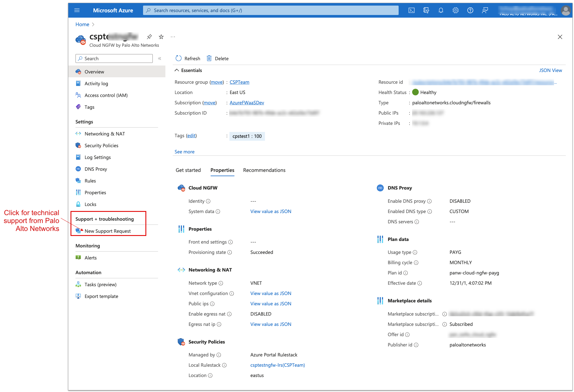
Task: Open Networking & NAT settings
Action: [105, 134]
